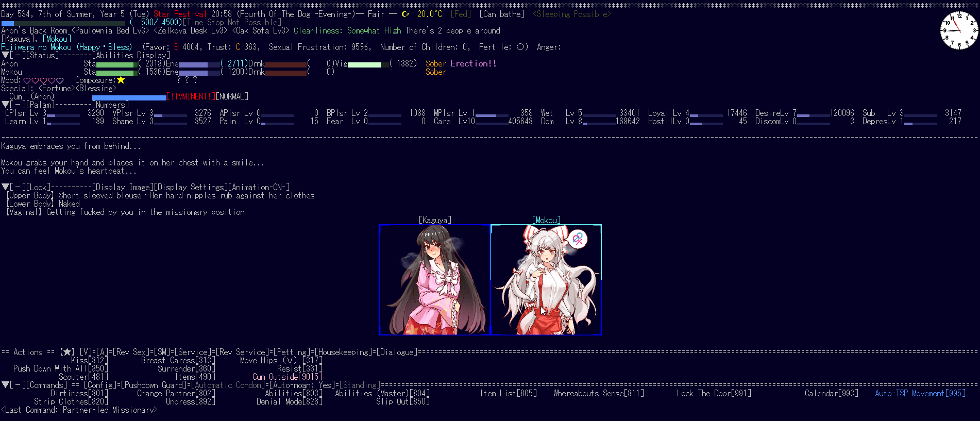The width and height of the screenshot is (980, 421).
Task: Toggle the Standing setting
Action: tap(360, 385)
